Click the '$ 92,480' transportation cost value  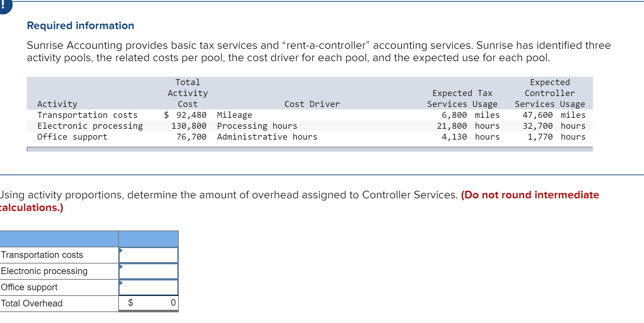[x=185, y=115]
